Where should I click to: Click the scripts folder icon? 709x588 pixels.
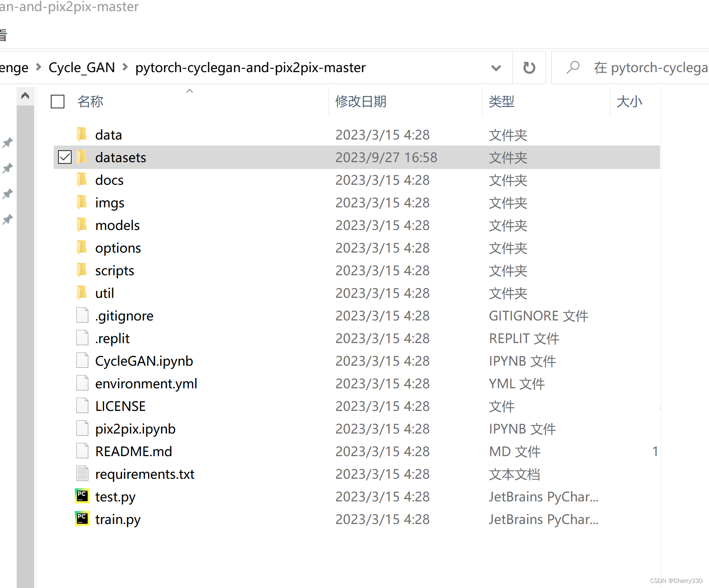click(82, 270)
